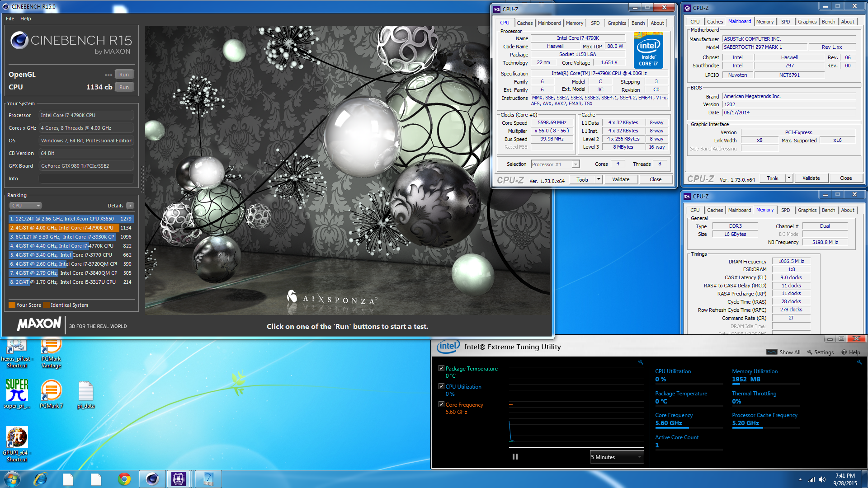Show hidden tray icons arrow
This screenshot has height=488, width=868.
pyautogui.click(x=800, y=479)
